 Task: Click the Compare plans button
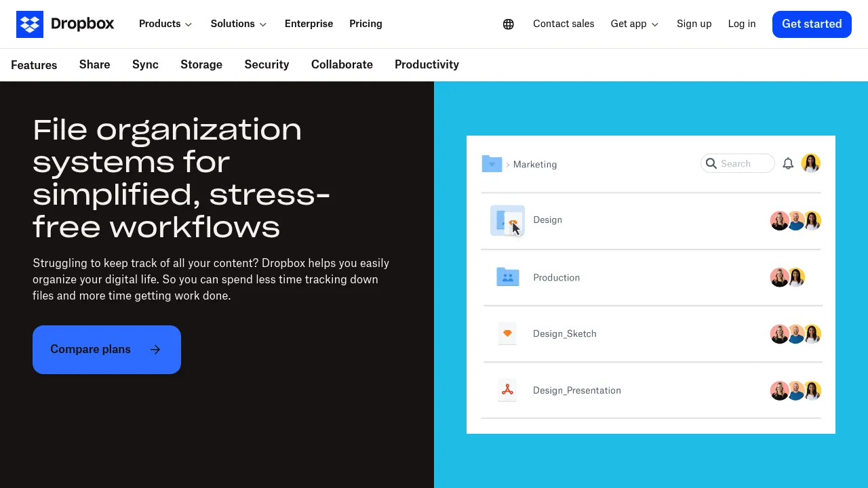tap(106, 350)
